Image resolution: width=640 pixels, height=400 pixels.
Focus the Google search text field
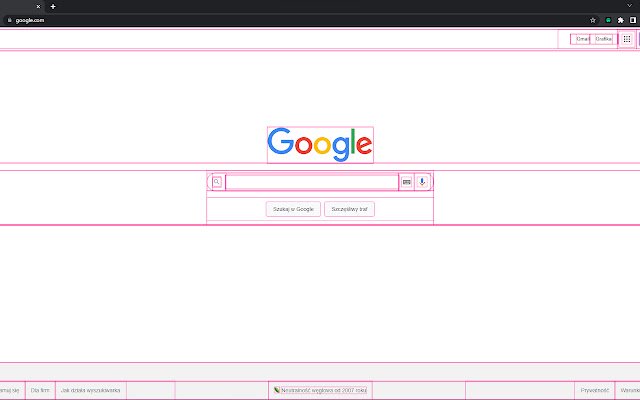tap(312, 182)
